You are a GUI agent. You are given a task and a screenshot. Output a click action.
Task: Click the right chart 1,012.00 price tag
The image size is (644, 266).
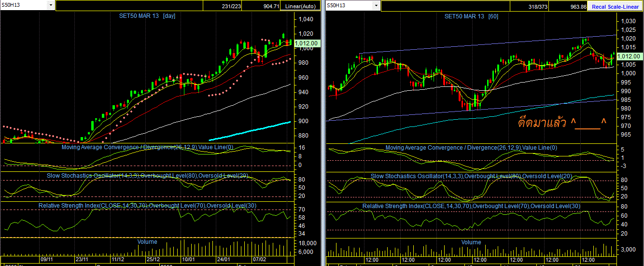(x=630, y=56)
